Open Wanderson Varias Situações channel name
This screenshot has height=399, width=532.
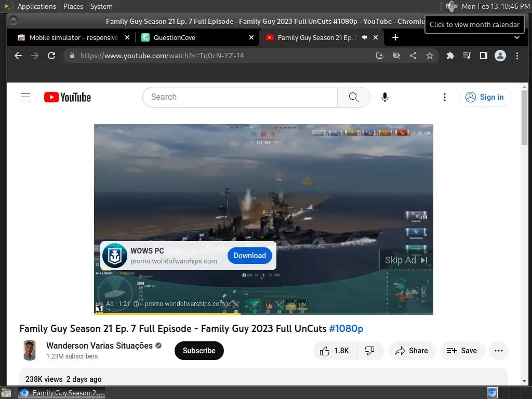click(x=99, y=345)
